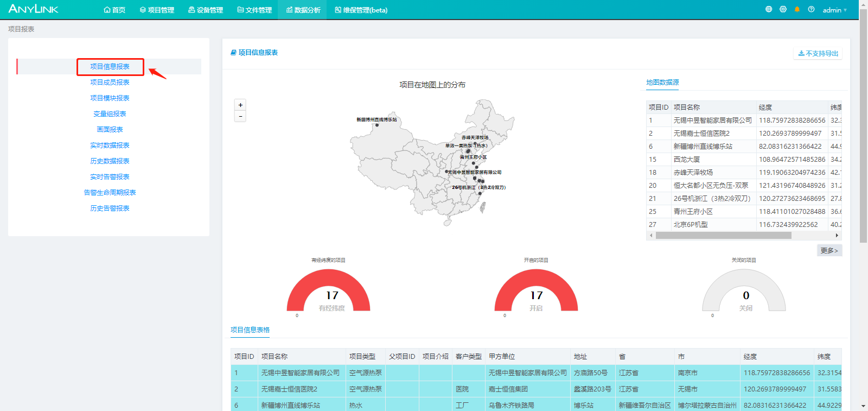The image size is (868, 411).
Task: Click 父项目ID column header
Action: [402, 356]
